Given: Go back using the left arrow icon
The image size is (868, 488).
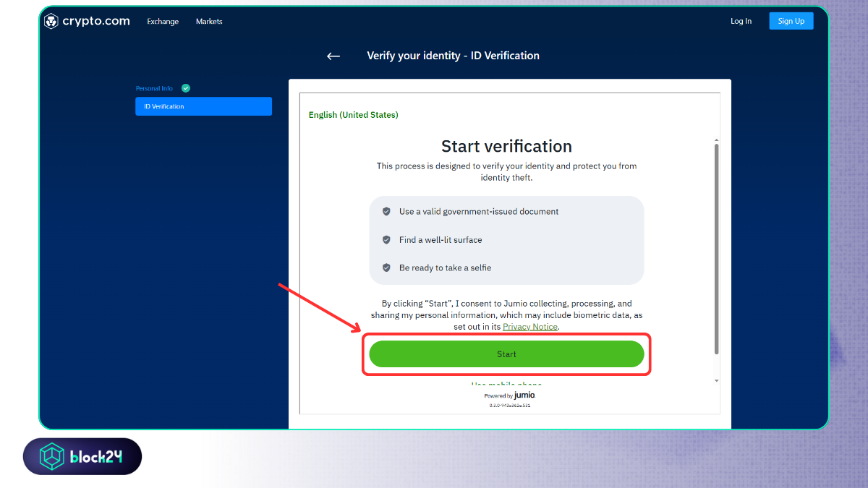Looking at the screenshot, I should [333, 56].
